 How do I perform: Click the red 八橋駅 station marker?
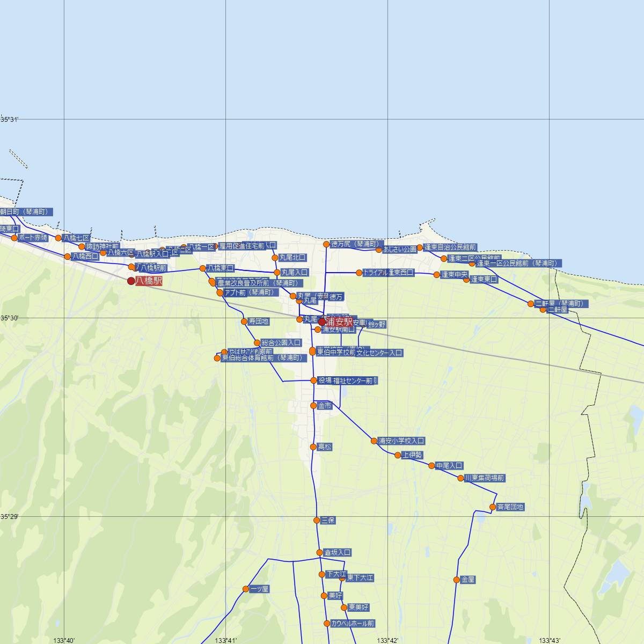(131, 281)
